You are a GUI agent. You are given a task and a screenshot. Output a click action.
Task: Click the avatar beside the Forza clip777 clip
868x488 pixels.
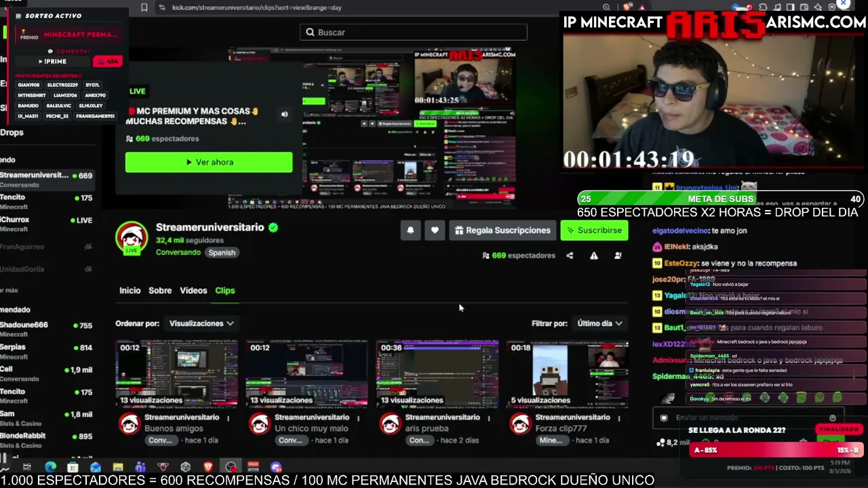point(520,424)
